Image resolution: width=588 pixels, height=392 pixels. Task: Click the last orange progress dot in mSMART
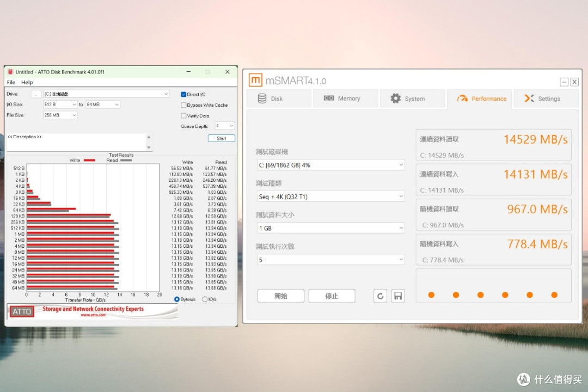(554, 295)
